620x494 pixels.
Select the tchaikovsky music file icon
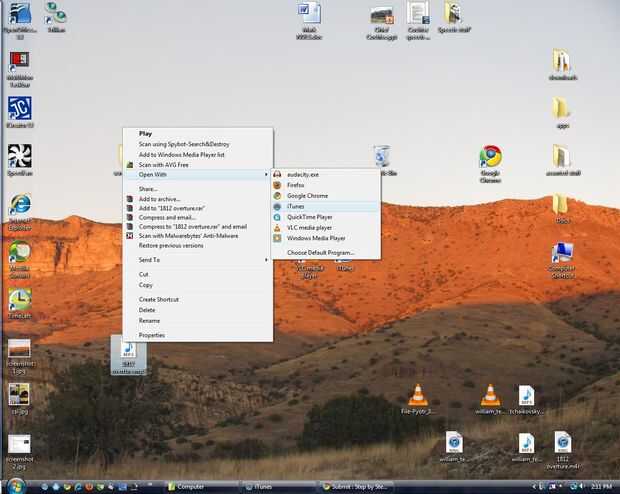(x=526, y=395)
